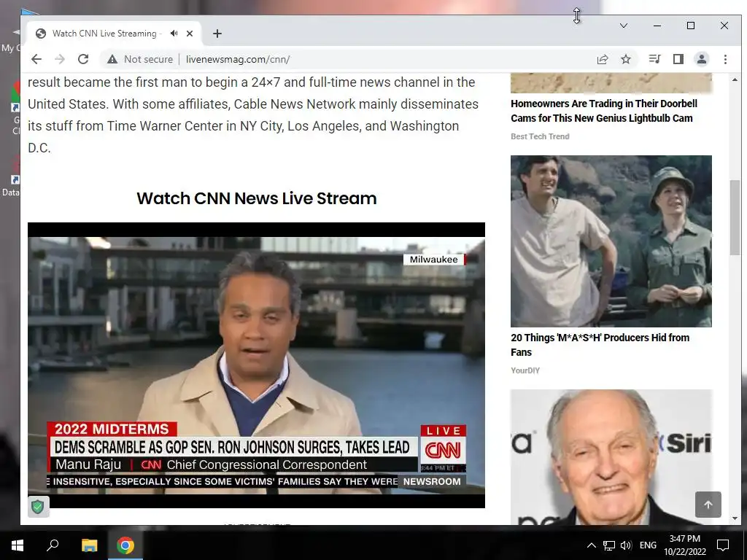Click the Chrome taskbar icon
This screenshot has width=747, height=560.
(x=125, y=545)
